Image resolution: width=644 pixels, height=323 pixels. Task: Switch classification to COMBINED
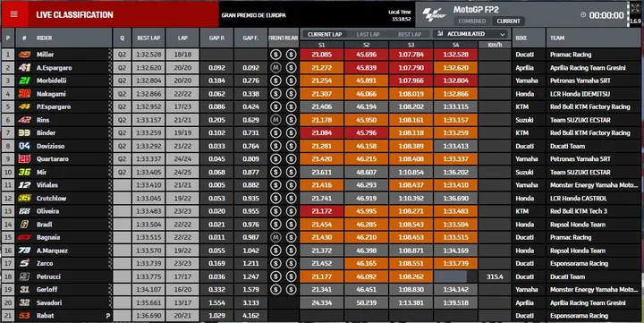coord(472,21)
